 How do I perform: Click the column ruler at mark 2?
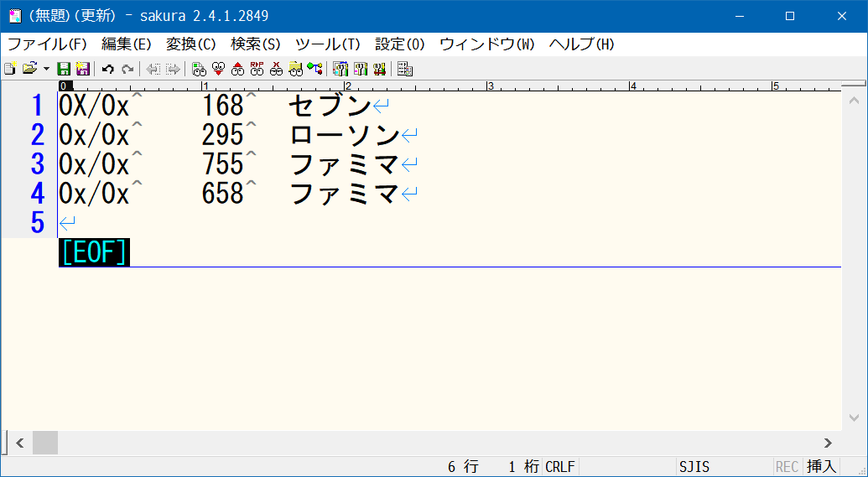pos(347,86)
